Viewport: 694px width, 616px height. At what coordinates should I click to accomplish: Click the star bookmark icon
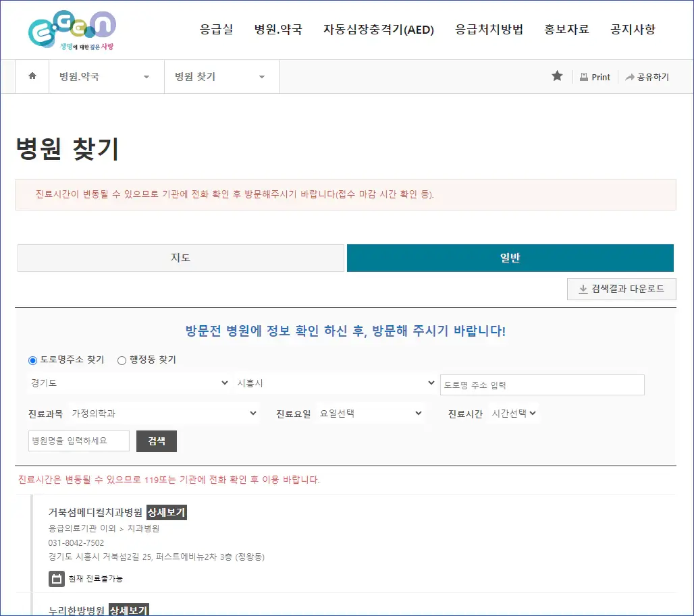(556, 76)
